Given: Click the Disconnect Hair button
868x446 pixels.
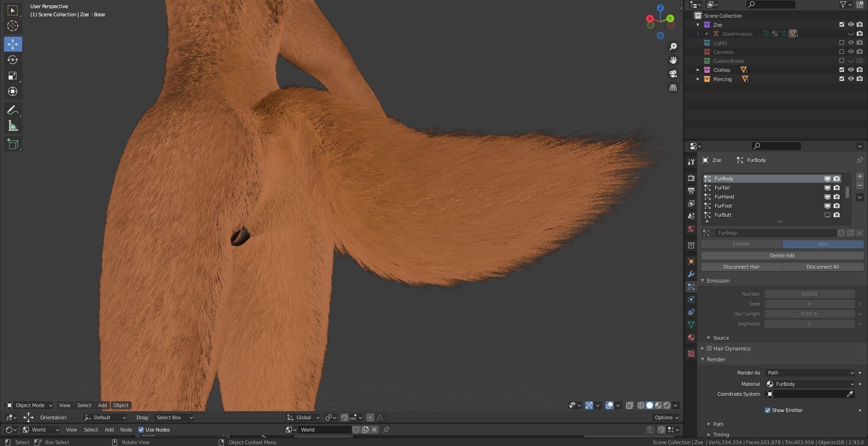Looking at the screenshot, I should coord(741,267).
